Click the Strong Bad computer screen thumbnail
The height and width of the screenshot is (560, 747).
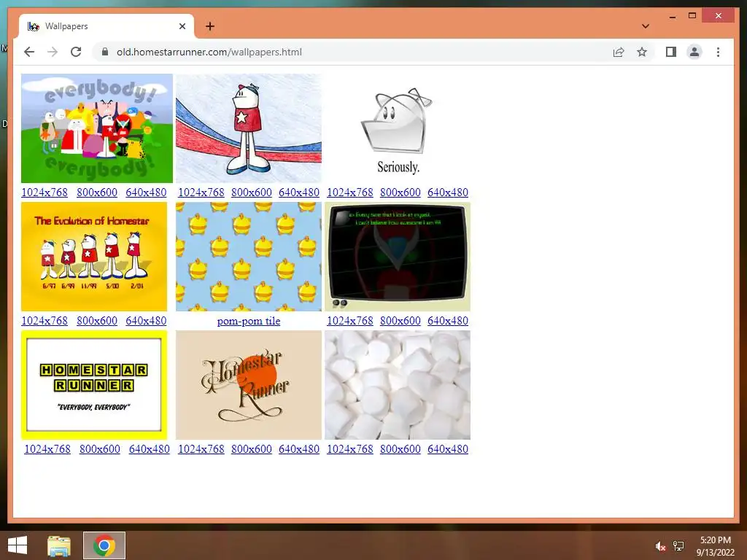point(398,256)
